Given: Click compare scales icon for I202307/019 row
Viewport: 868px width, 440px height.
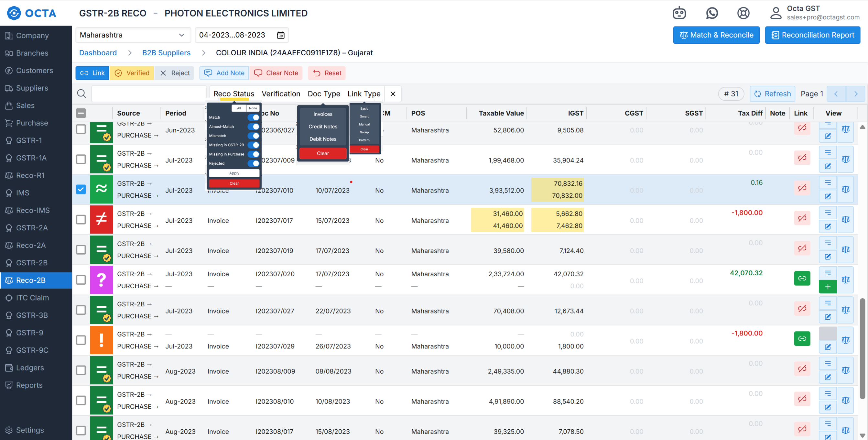Looking at the screenshot, I should 845,250.
